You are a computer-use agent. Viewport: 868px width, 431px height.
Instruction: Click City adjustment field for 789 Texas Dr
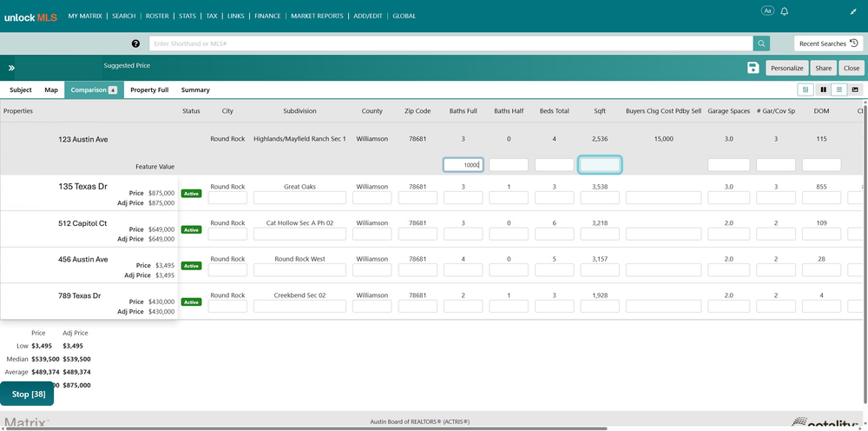[x=227, y=307]
